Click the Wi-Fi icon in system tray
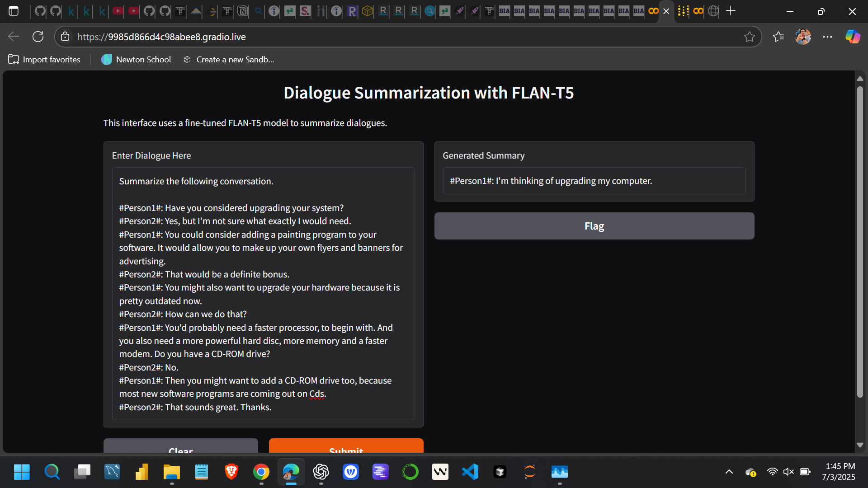 (x=773, y=472)
